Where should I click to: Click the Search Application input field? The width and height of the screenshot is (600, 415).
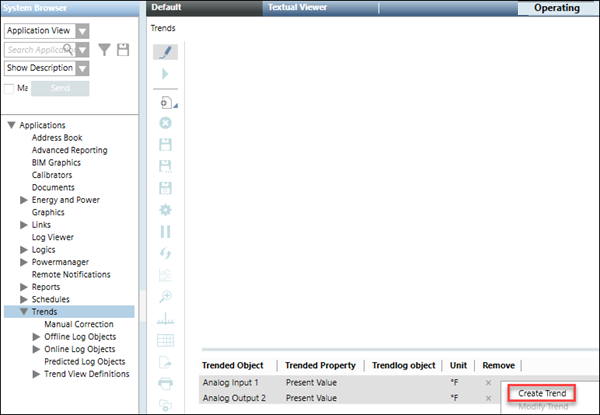click(x=35, y=49)
